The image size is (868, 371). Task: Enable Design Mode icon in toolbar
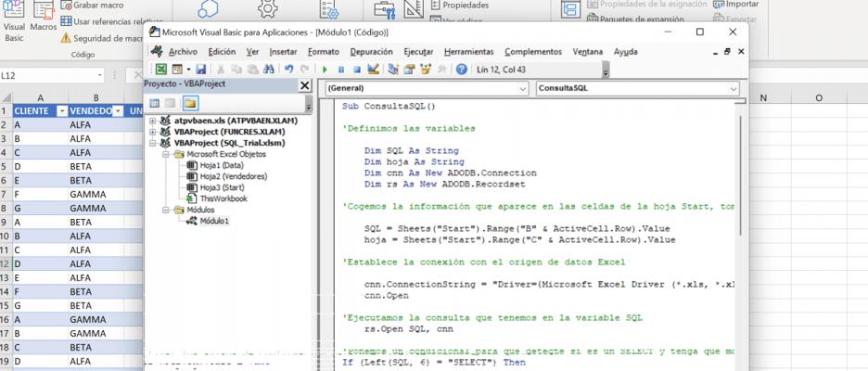tap(373, 70)
